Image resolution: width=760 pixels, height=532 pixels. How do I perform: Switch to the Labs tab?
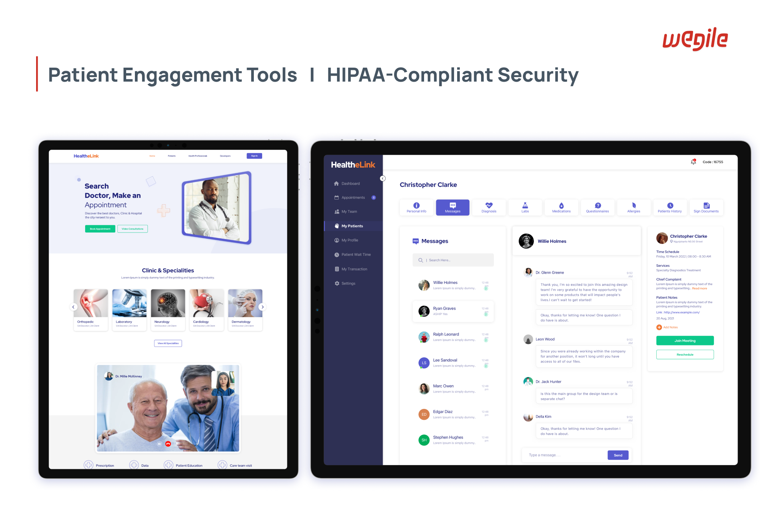[x=525, y=207]
